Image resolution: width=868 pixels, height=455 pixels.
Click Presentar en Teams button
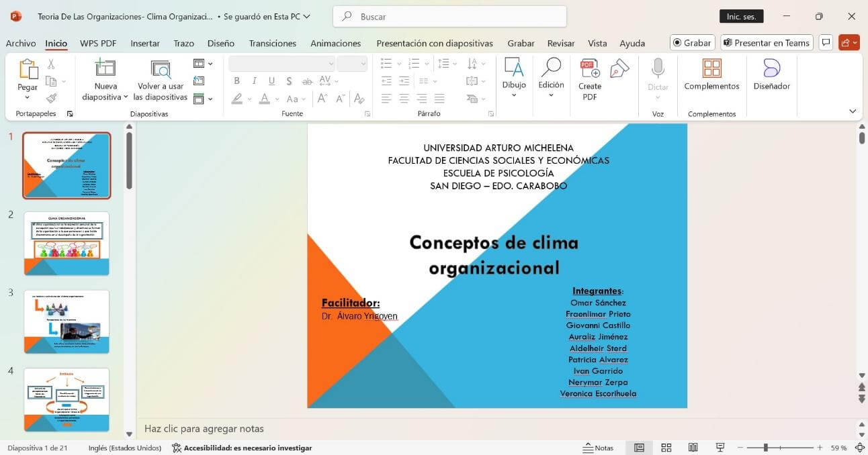tap(767, 42)
